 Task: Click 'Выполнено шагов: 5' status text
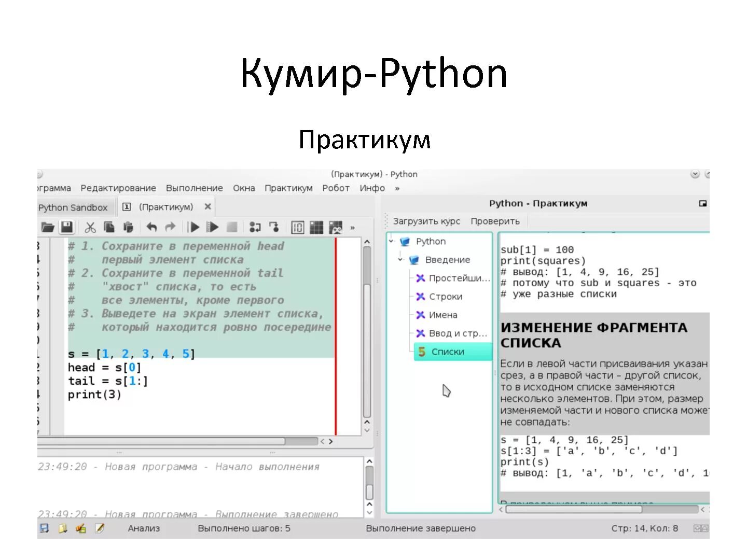point(244,528)
